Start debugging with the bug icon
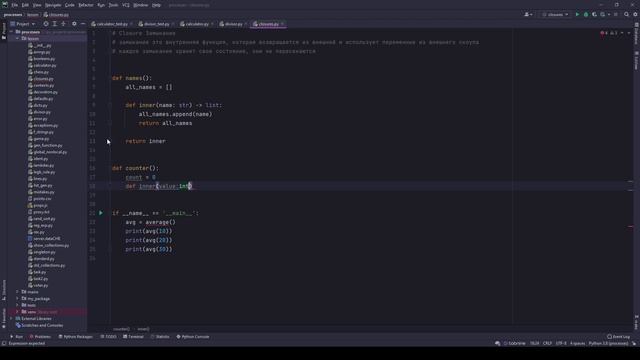This screenshot has width=640, height=360. [x=586, y=14]
